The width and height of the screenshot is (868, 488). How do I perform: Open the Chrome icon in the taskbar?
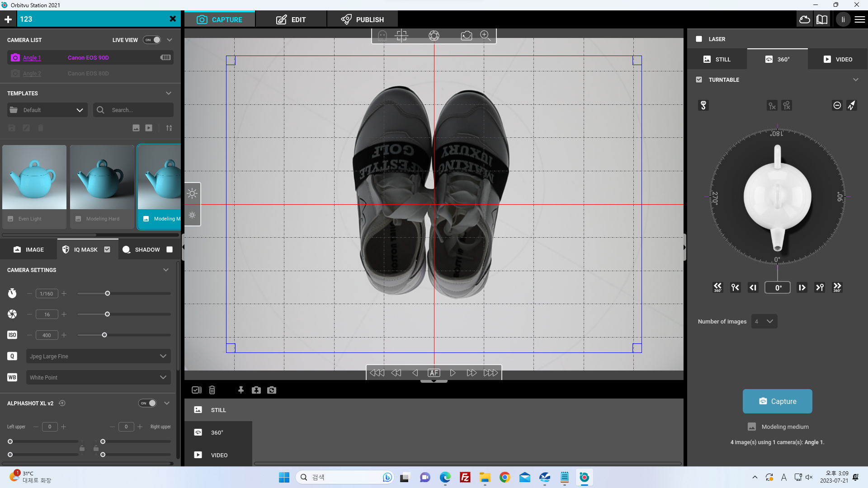(x=505, y=477)
